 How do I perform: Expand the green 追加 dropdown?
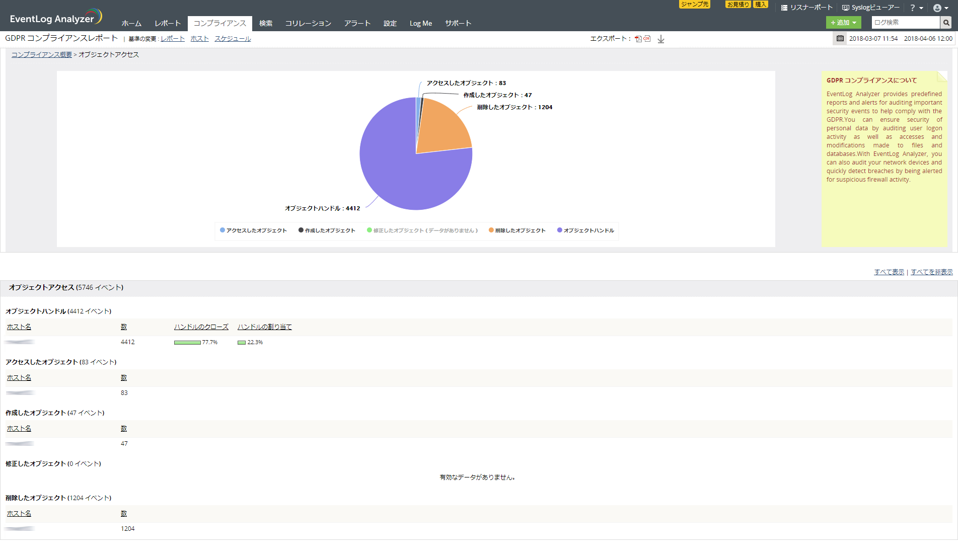click(843, 23)
